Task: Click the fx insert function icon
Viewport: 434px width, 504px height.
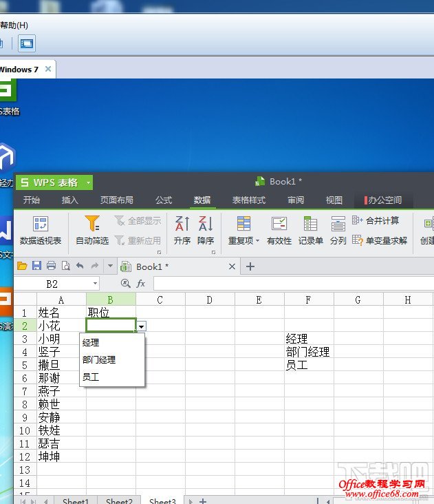Action: (140, 284)
